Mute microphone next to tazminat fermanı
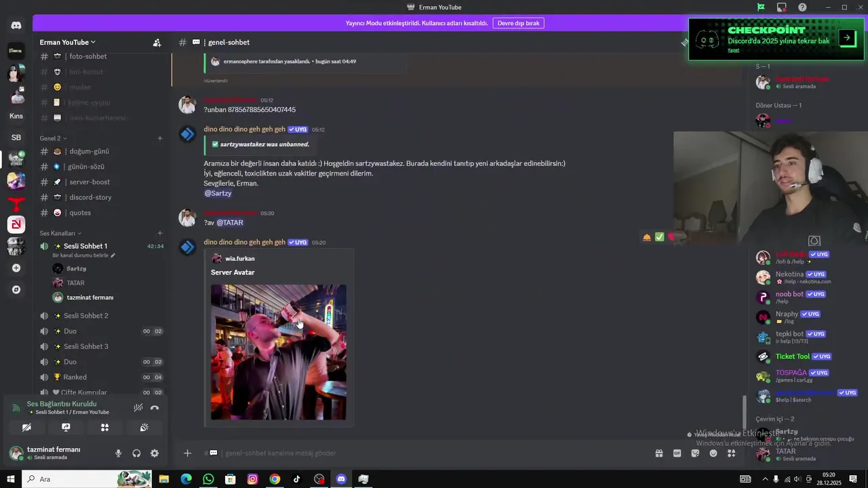Screen dimensions: 868x488 [x=118, y=453]
